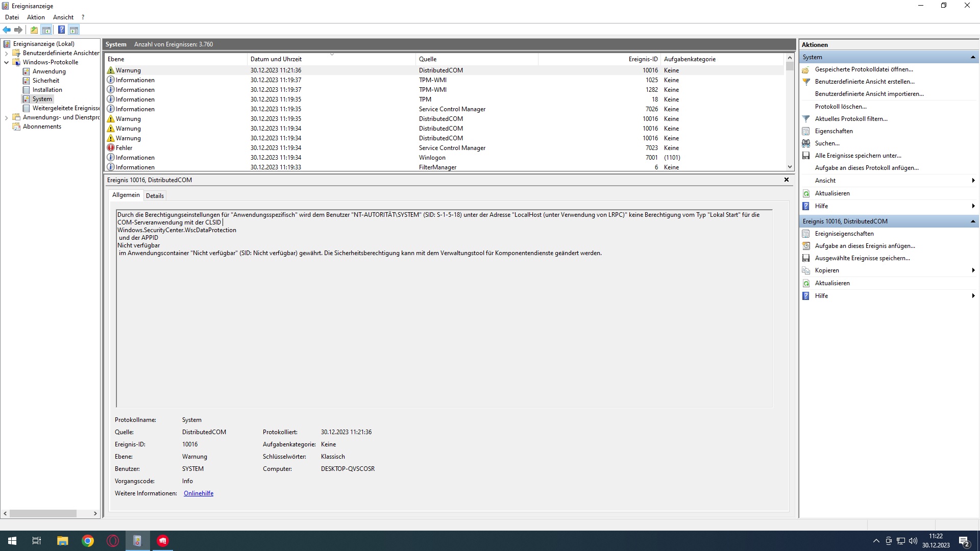Expand the Kopieren submenu arrow

coord(973,270)
